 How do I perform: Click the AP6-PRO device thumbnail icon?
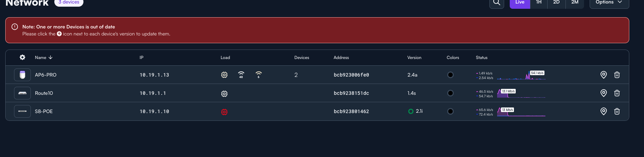pyautogui.click(x=22, y=75)
